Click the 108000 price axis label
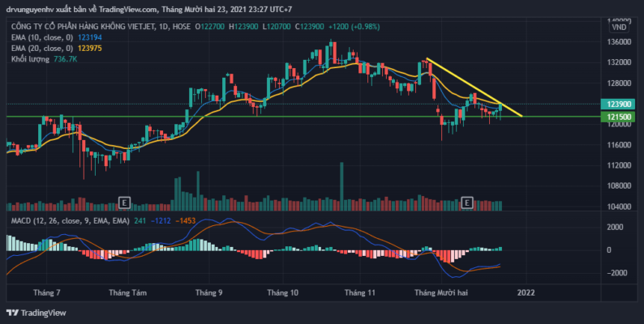 619,185
